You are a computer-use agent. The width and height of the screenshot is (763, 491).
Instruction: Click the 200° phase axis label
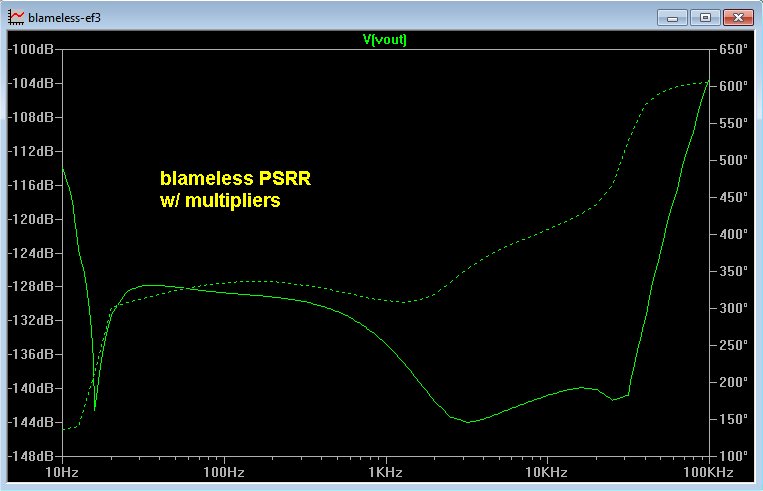[733, 382]
